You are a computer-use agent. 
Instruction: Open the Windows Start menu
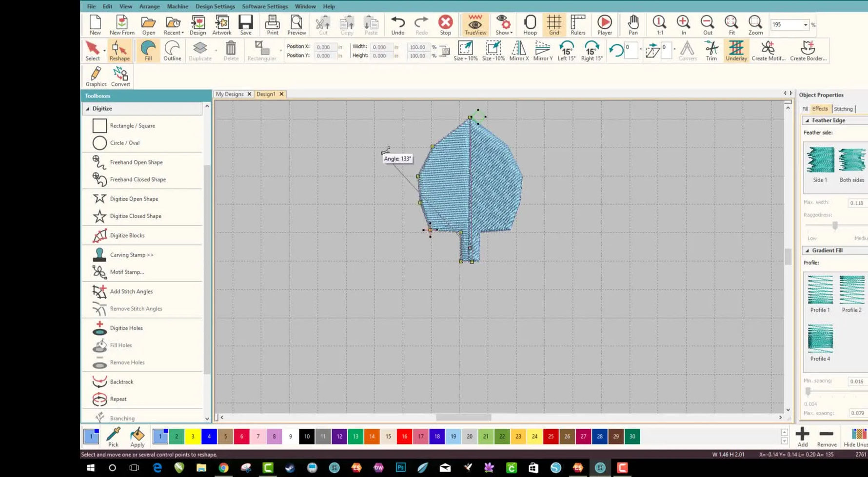[x=91, y=468]
